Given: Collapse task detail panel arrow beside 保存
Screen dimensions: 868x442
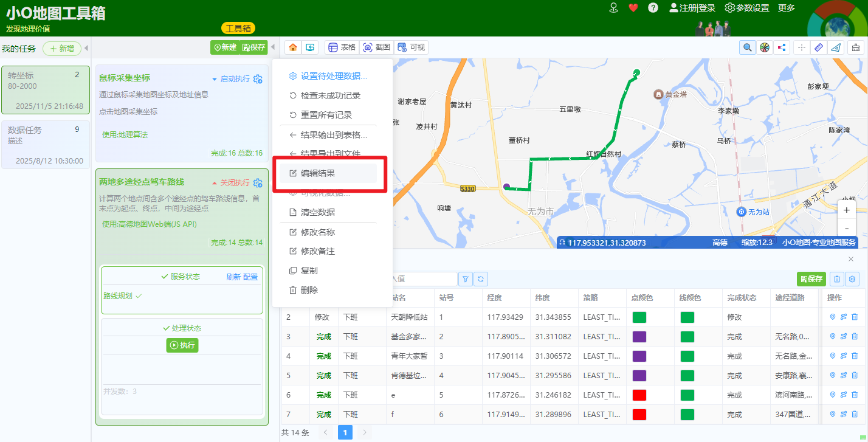Looking at the screenshot, I should click(x=272, y=47).
